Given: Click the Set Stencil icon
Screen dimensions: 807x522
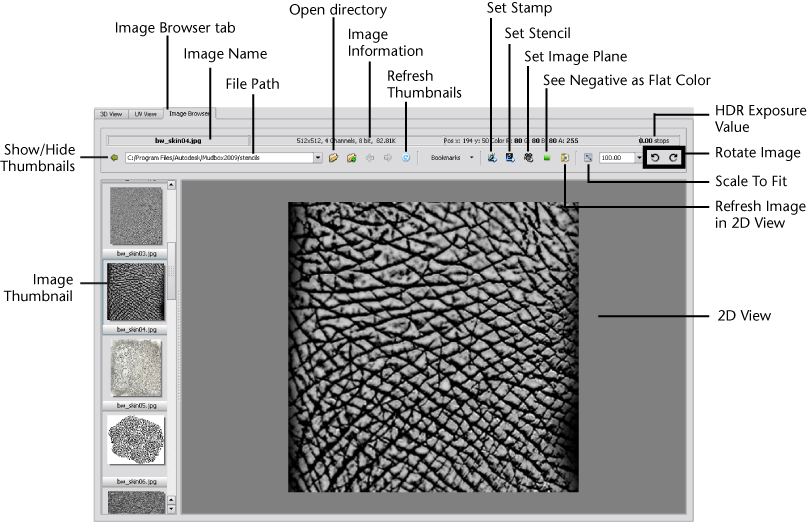Looking at the screenshot, I should [510, 158].
